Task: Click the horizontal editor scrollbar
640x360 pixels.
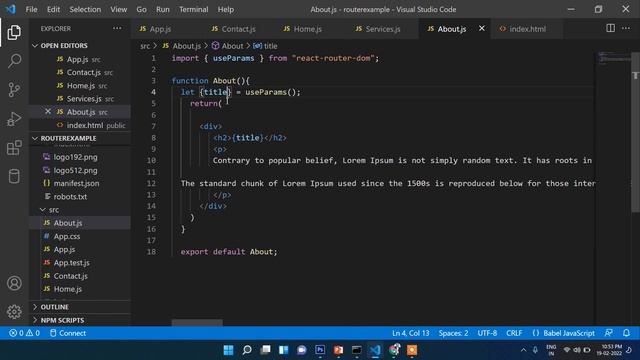Action: tap(197, 323)
